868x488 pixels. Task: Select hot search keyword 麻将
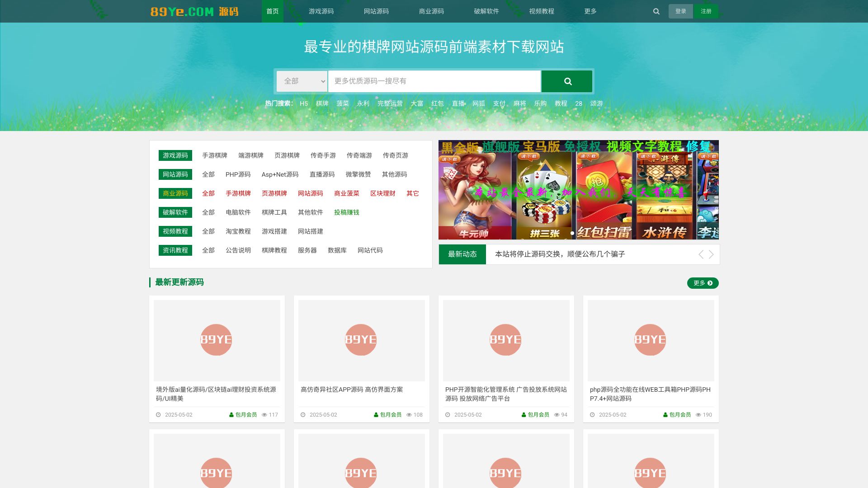pos(520,103)
